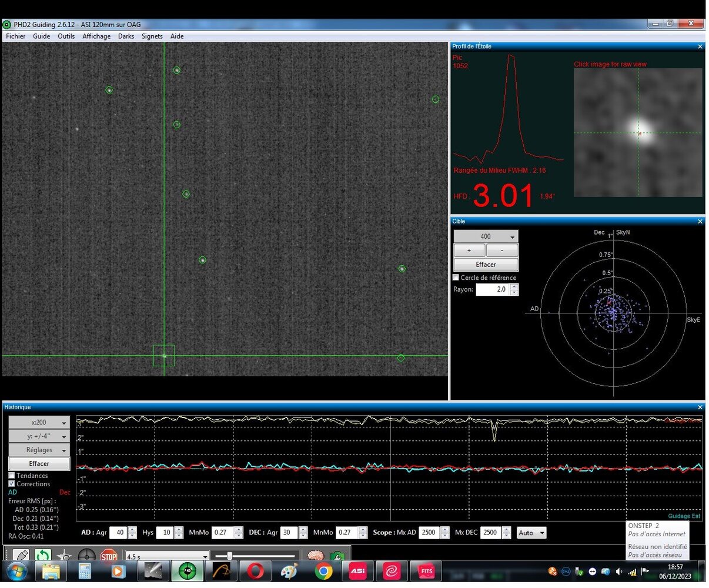709x588 pixels.
Task: Click the crosshair start guiding icon
Action: click(86, 556)
